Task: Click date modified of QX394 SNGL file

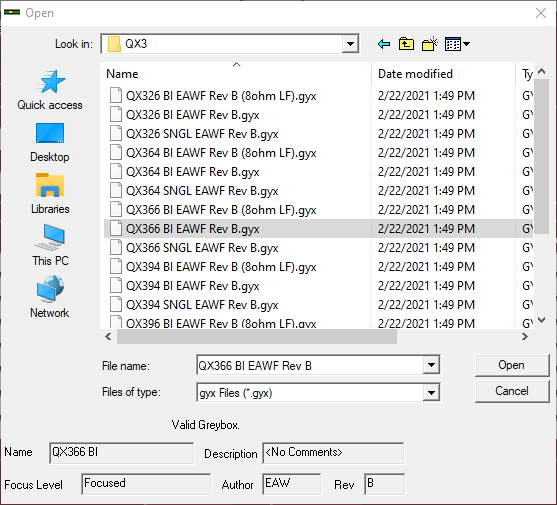Action: coord(426,305)
